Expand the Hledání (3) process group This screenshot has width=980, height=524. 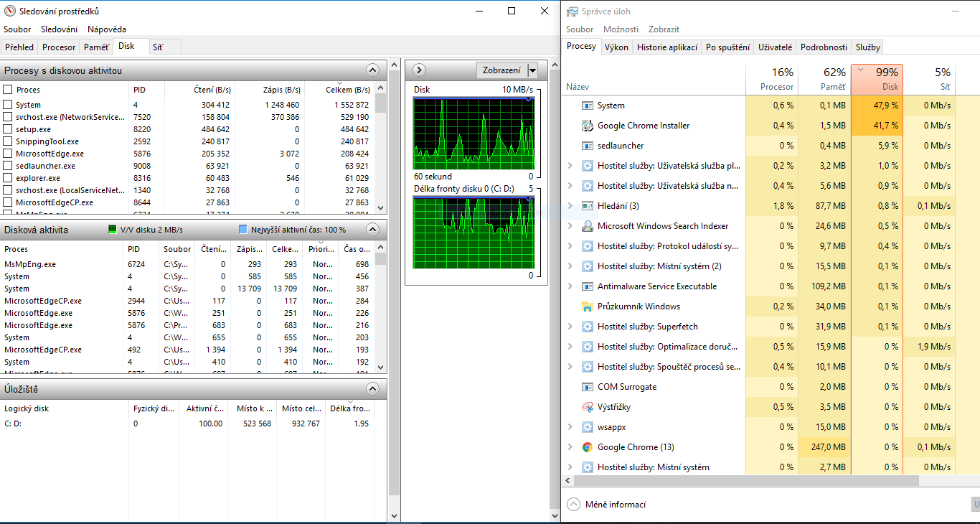pyautogui.click(x=570, y=206)
